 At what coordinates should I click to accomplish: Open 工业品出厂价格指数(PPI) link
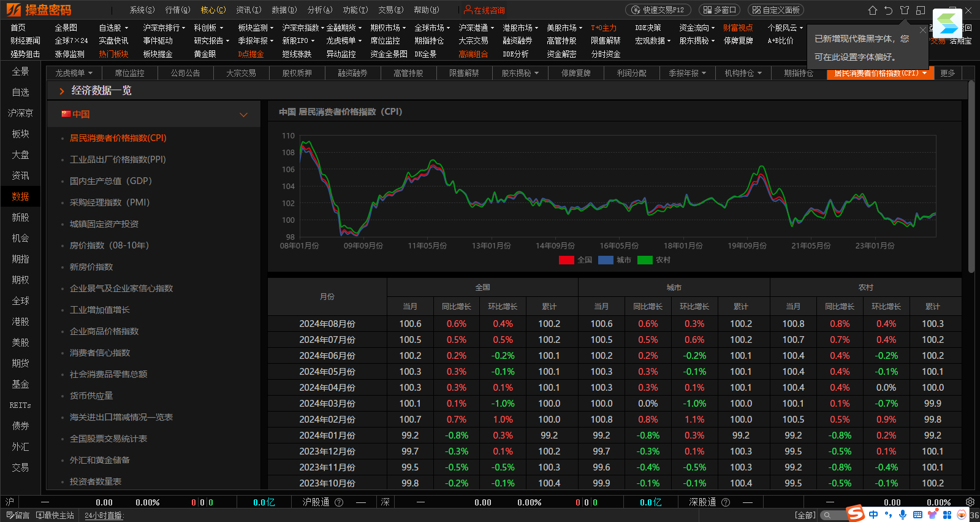[118, 159]
